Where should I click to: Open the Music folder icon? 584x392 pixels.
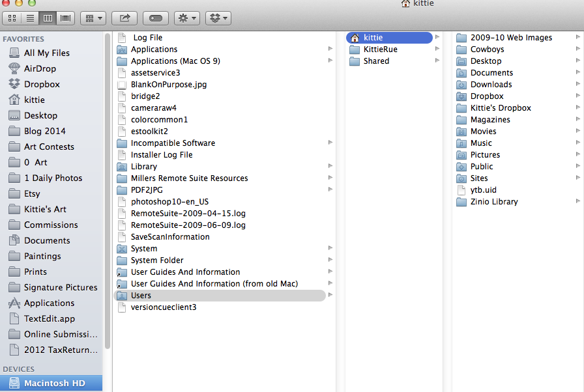[x=461, y=143]
